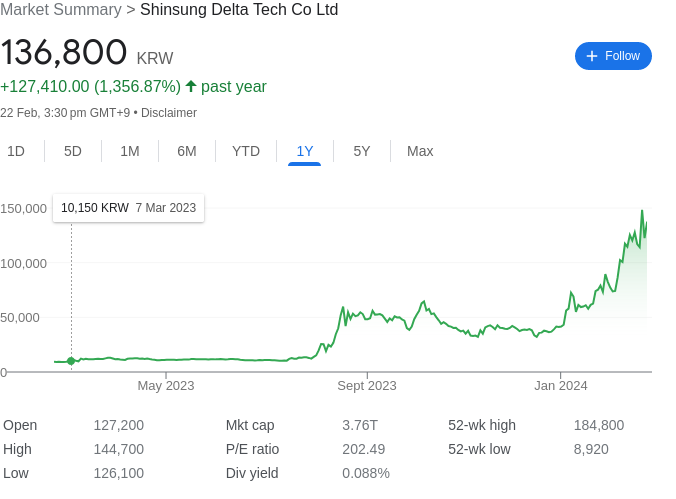The height and width of the screenshot is (499, 676).
Task: Open the Market Summary breadcrumb link
Action: tap(61, 10)
